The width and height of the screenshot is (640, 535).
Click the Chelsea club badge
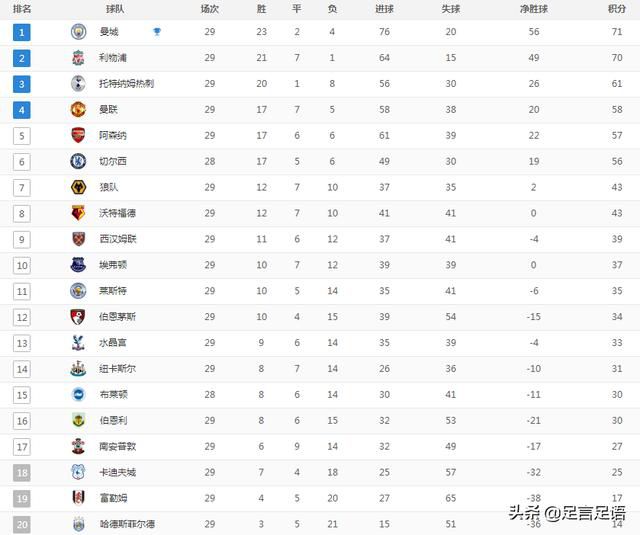78,161
